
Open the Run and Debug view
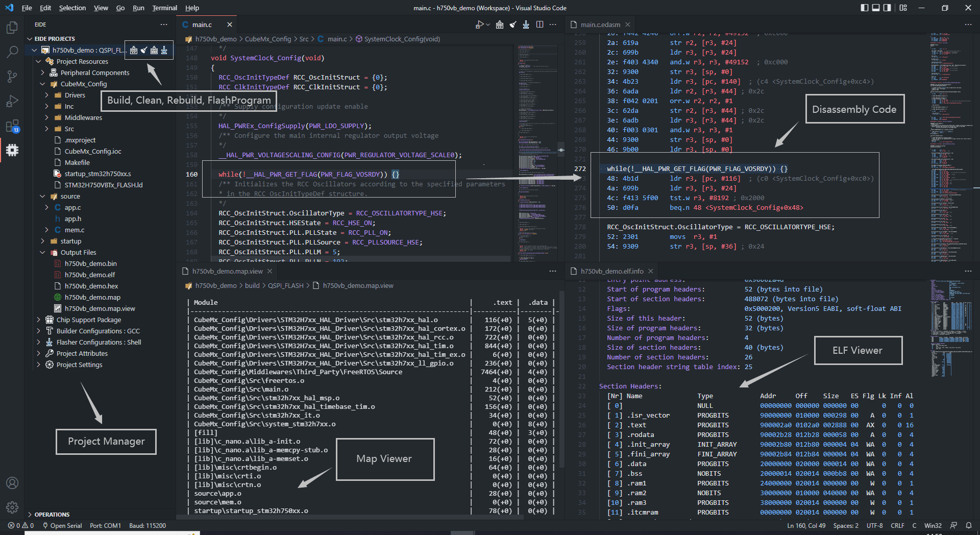click(12, 101)
